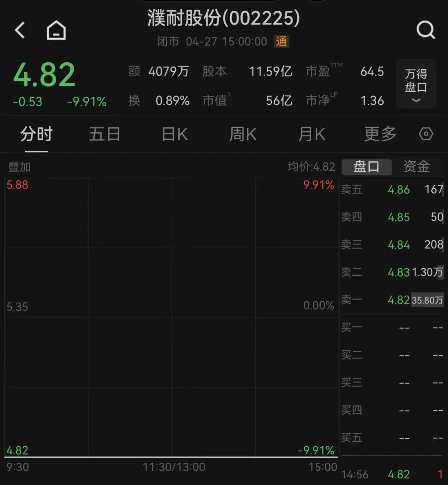Screen dimensions: 448x485
Task: Switch the panel to 盘口 view
Action: point(367,166)
